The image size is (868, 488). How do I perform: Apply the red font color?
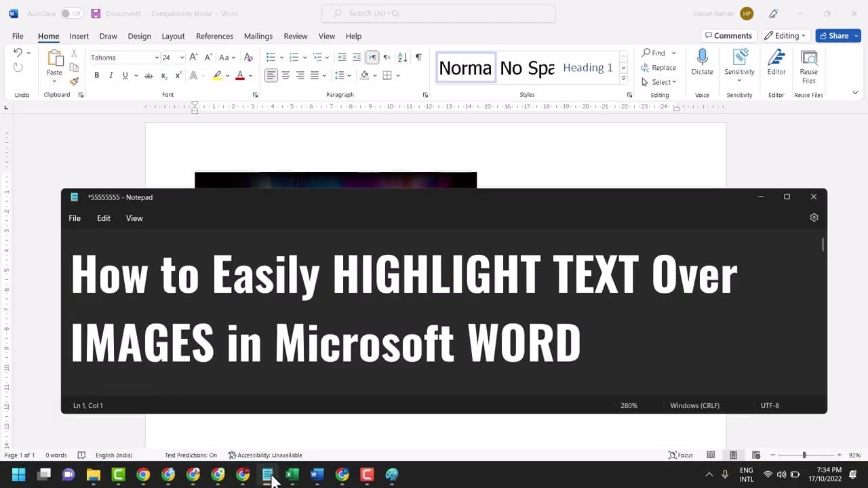pos(240,75)
